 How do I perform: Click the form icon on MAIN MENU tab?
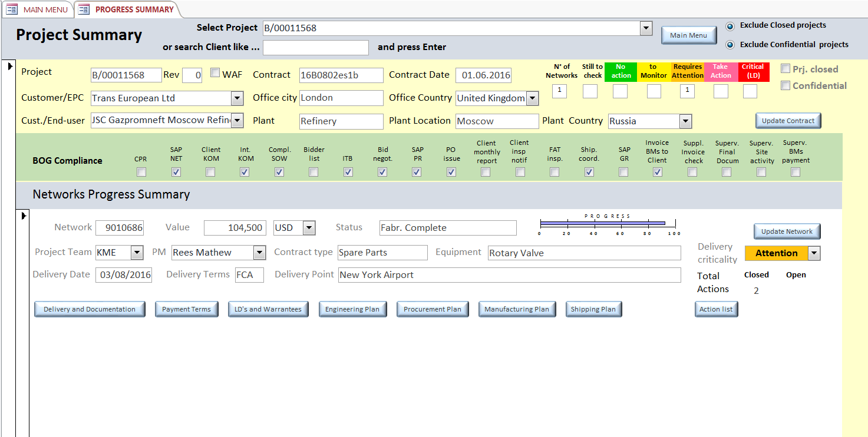click(12, 9)
